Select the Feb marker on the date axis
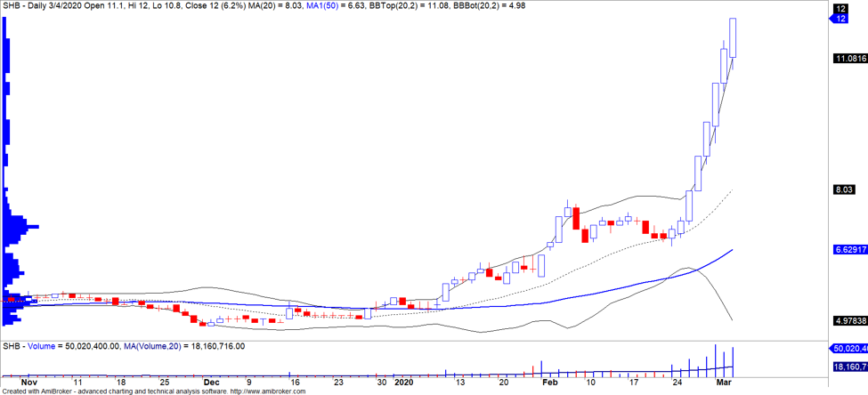The height and width of the screenshot is (395, 868). coord(549,382)
